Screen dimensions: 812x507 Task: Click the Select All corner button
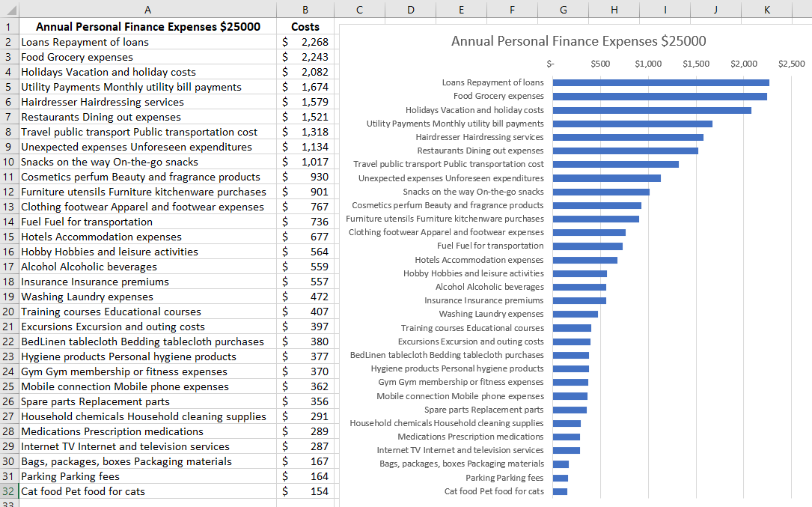[8, 9]
